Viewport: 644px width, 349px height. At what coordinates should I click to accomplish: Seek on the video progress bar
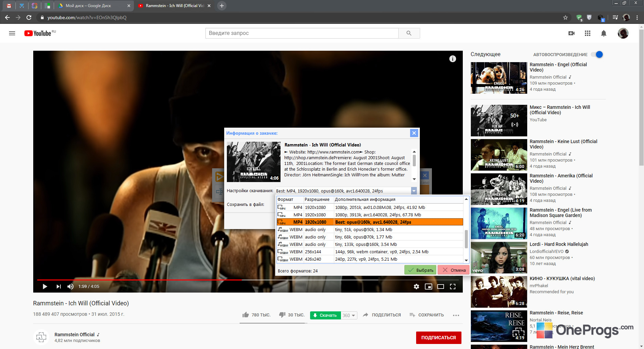[x=248, y=279]
